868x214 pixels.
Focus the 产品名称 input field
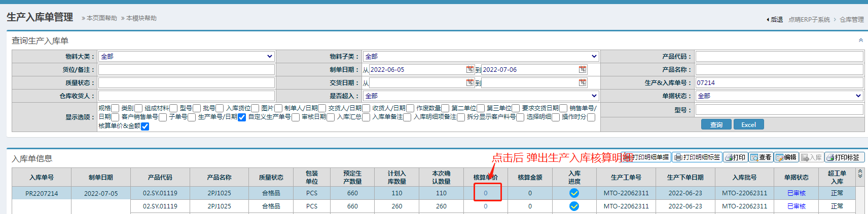click(x=779, y=69)
